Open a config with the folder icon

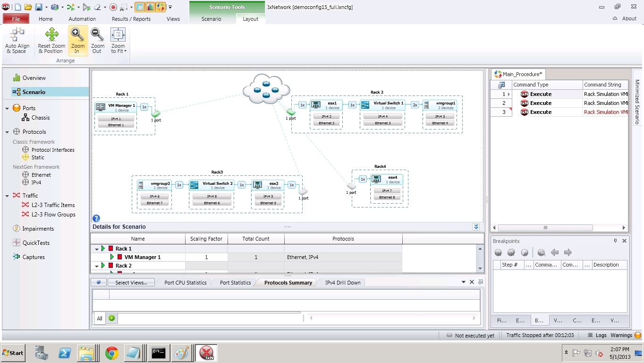28,7
